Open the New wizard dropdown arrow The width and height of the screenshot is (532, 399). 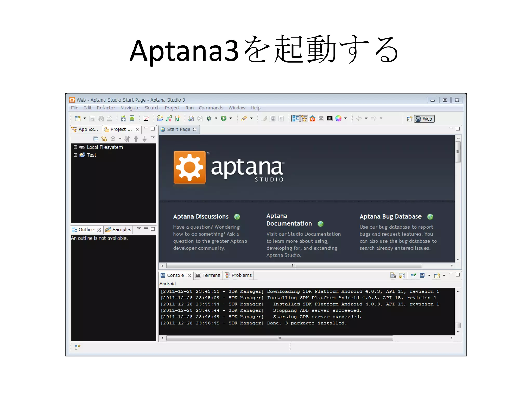pyautogui.click(x=85, y=118)
